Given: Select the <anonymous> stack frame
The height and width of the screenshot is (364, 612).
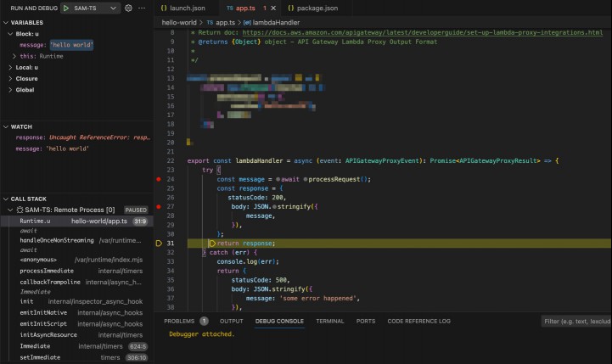Looking at the screenshot, I should (76, 260).
